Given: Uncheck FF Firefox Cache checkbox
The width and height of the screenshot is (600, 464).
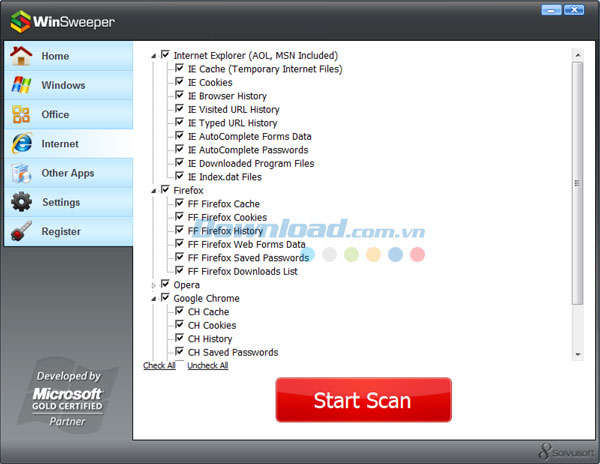Looking at the screenshot, I should [179, 203].
